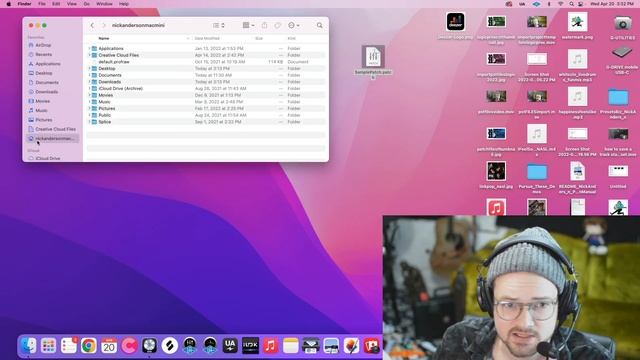Open the Go menu

(x=87, y=4)
